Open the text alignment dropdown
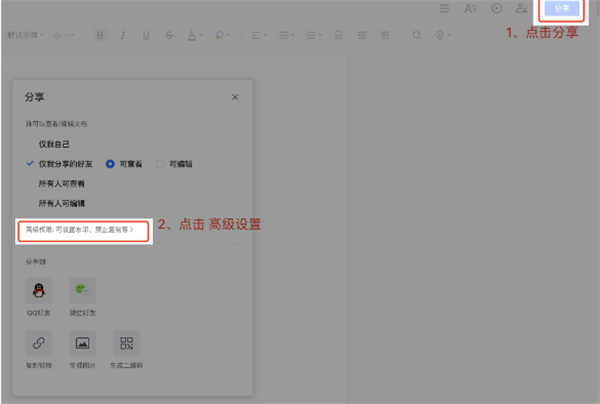600x404 pixels. [x=259, y=35]
